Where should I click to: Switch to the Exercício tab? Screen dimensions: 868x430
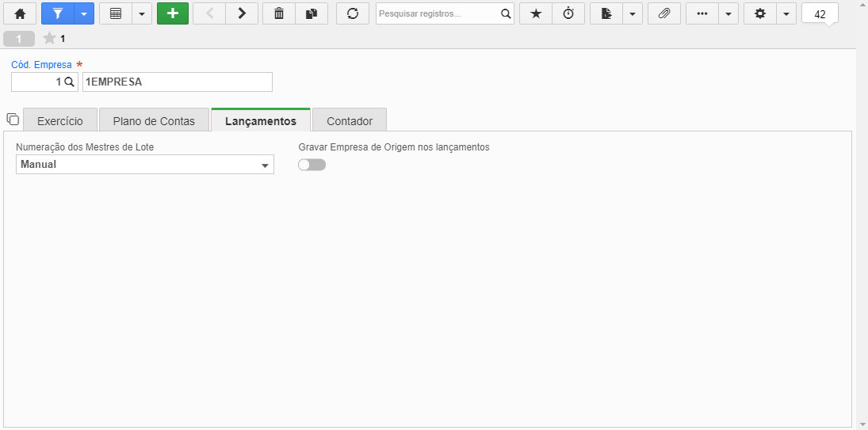60,121
